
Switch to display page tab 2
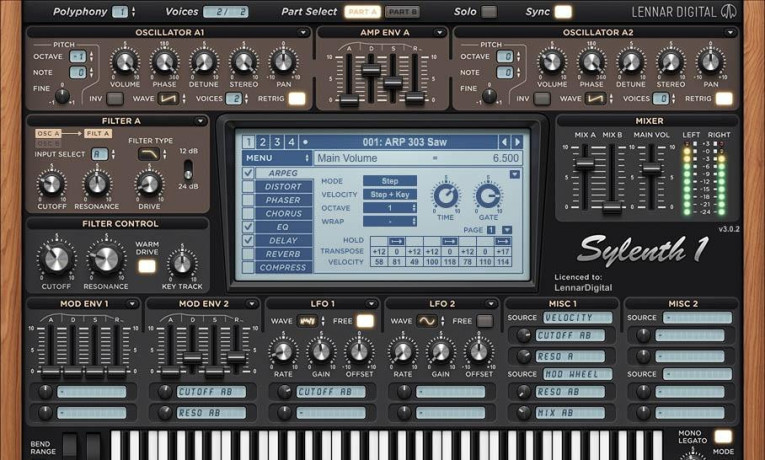(x=262, y=142)
